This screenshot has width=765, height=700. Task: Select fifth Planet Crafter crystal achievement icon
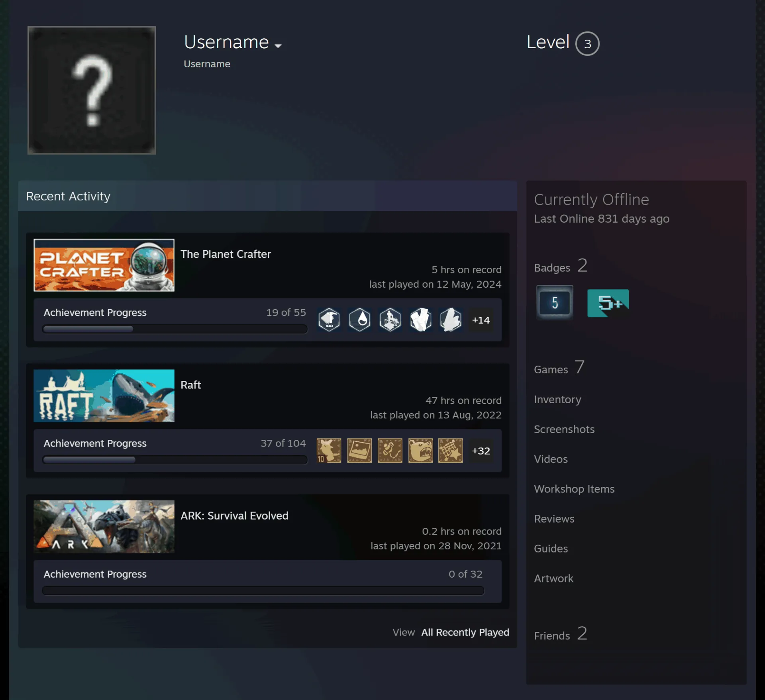pos(451,320)
